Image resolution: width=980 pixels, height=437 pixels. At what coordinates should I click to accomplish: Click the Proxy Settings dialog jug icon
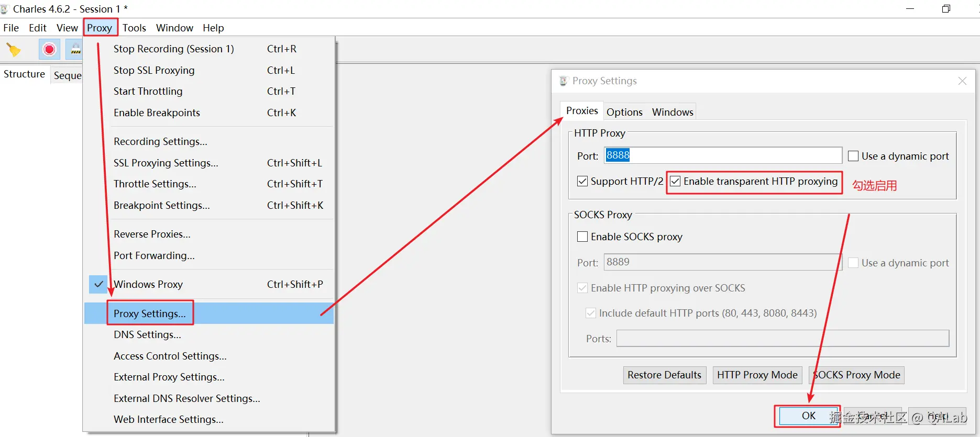click(x=564, y=81)
